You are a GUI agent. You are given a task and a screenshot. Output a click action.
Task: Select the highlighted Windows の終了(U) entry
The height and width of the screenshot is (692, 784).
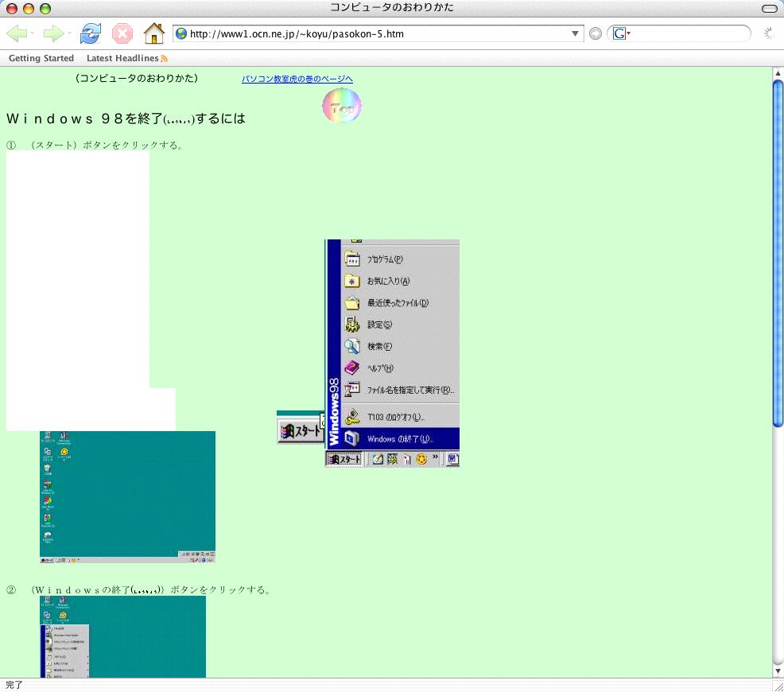400,439
